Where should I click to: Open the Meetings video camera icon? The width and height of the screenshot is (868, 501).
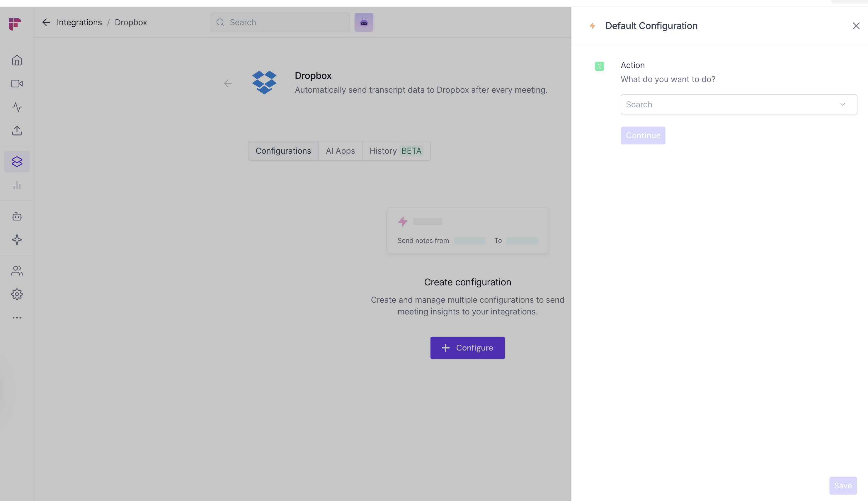point(17,84)
